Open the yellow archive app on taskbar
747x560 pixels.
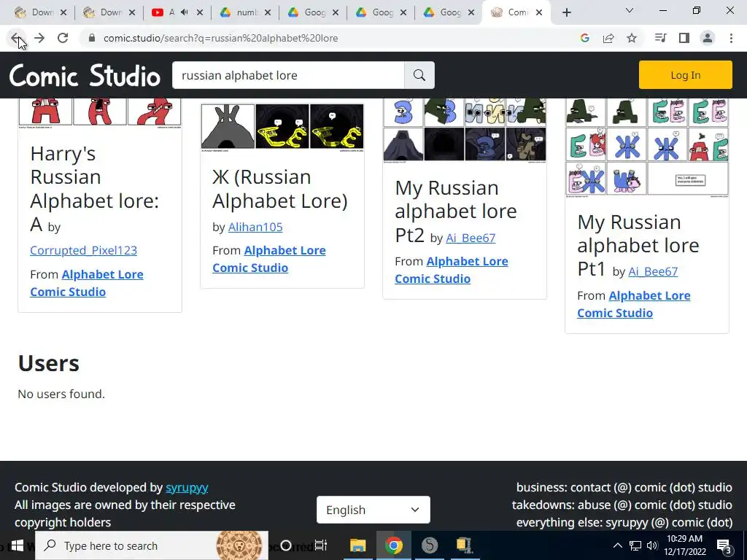pyautogui.click(x=464, y=545)
